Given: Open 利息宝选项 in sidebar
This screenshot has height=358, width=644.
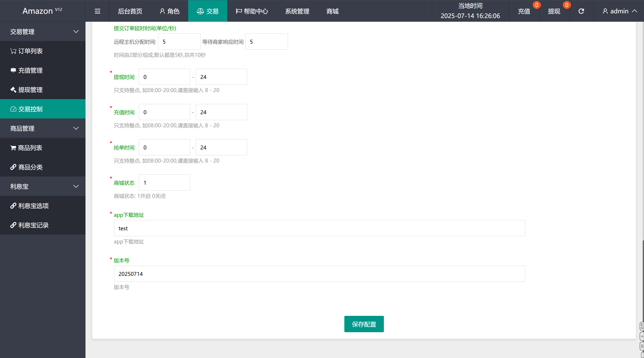Looking at the screenshot, I should coord(33,206).
